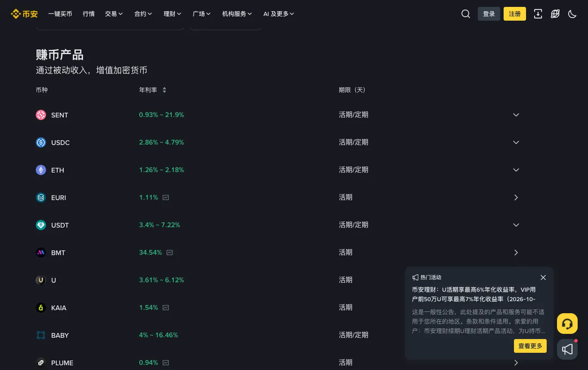Click the EURI coin icon

coord(41,197)
